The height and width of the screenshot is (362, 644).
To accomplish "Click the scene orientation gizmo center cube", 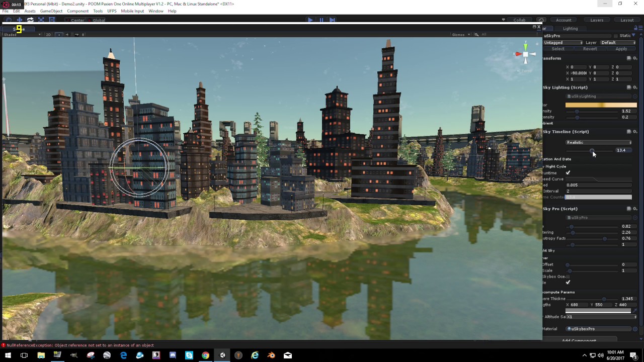I will tap(525, 54).
